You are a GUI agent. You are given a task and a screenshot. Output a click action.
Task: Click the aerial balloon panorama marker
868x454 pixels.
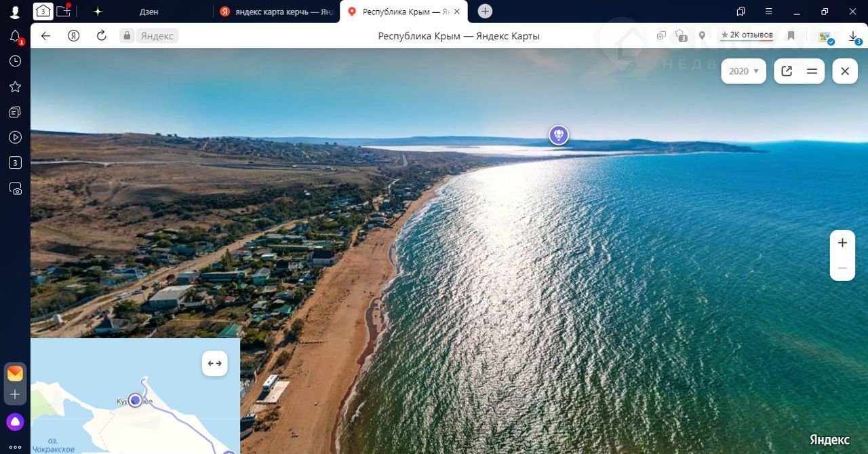click(558, 135)
